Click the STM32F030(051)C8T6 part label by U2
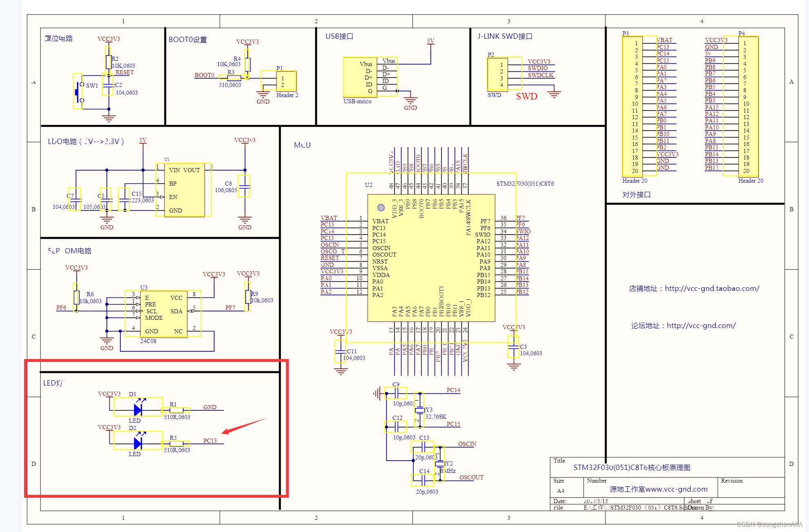 (525, 184)
